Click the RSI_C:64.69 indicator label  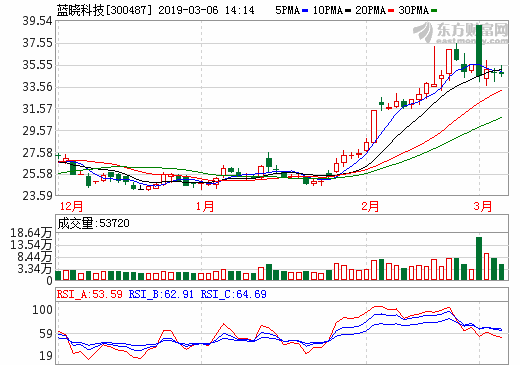pyautogui.click(x=234, y=294)
